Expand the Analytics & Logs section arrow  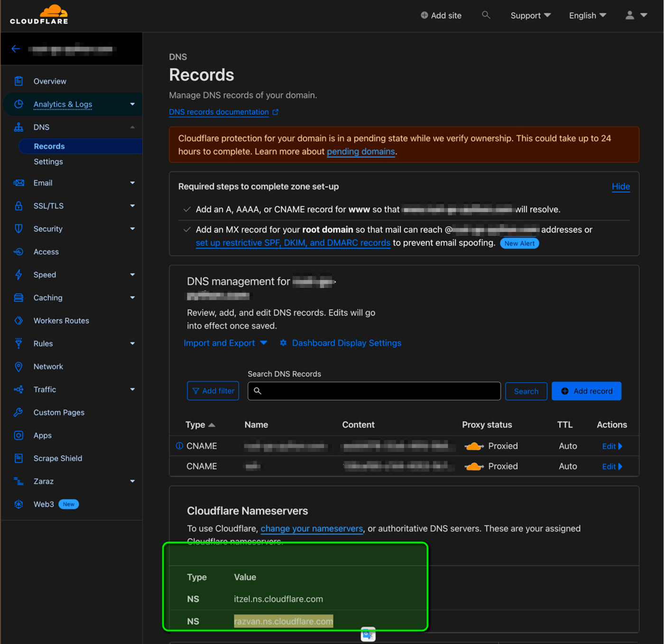(x=132, y=104)
